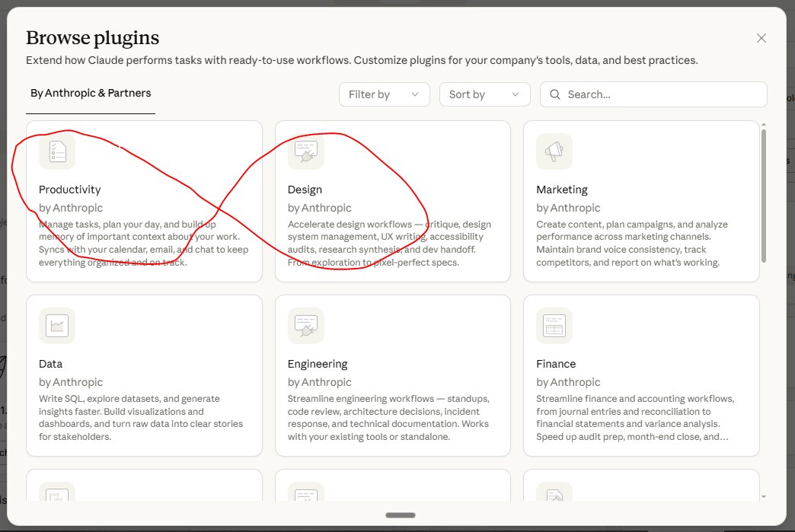The height and width of the screenshot is (532, 795).
Task: Click the scrollbar down arrow
Action: (764, 496)
